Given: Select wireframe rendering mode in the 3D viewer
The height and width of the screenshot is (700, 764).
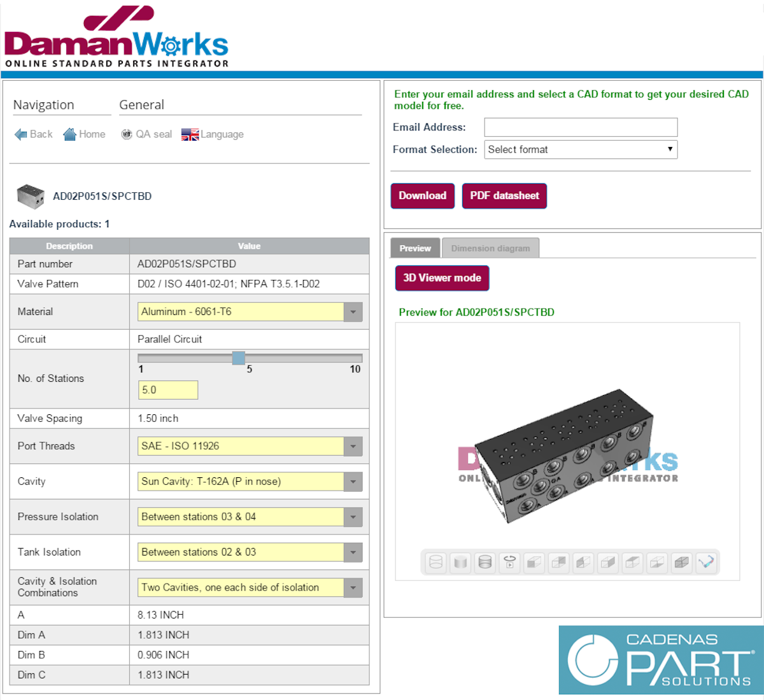Looking at the screenshot, I should click(434, 562).
